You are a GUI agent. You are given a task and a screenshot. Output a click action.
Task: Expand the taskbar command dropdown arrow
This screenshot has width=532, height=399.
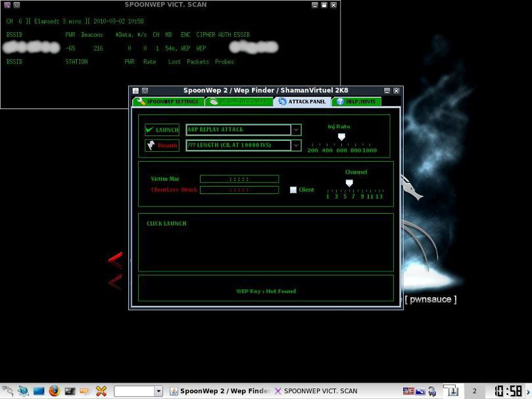coord(158,391)
